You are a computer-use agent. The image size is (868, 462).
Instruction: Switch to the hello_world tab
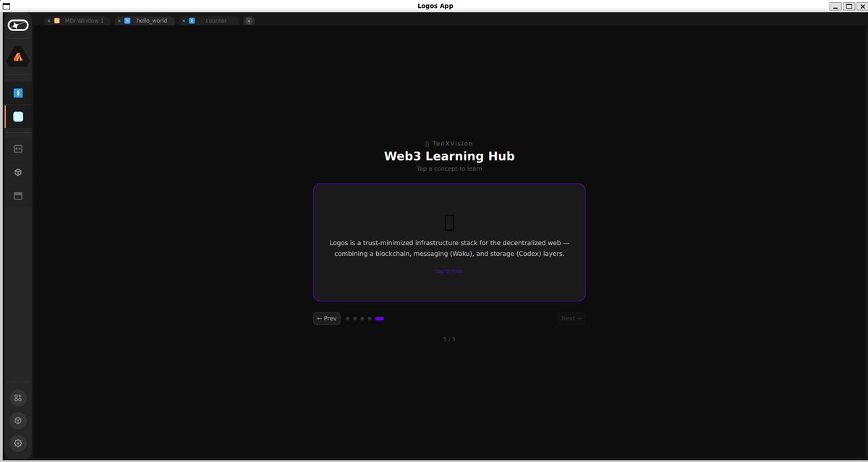pos(145,21)
